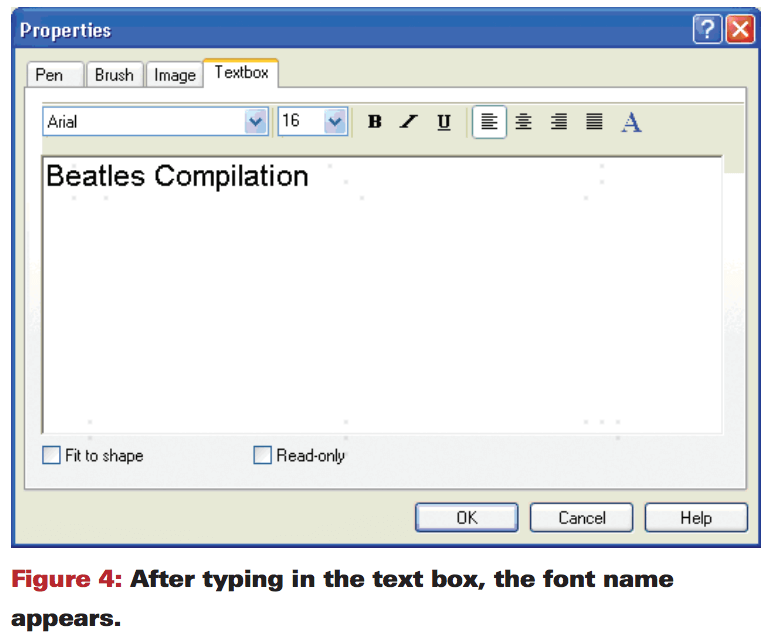Close the Properties dialog
The height and width of the screenshot is (636, 774).
pos(740,30)
